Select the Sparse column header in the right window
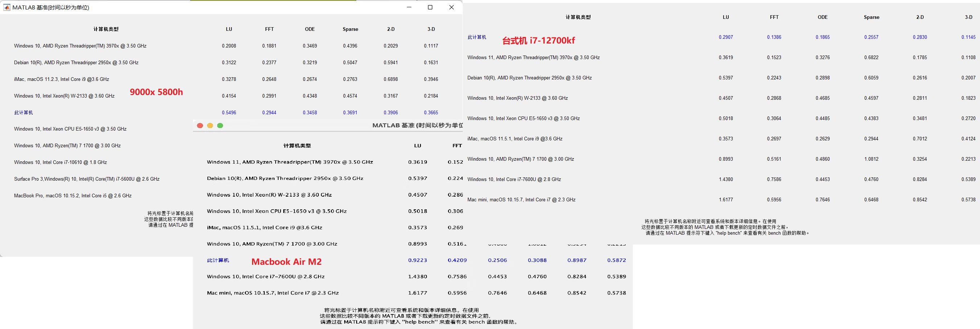 (x=871, y=17)
